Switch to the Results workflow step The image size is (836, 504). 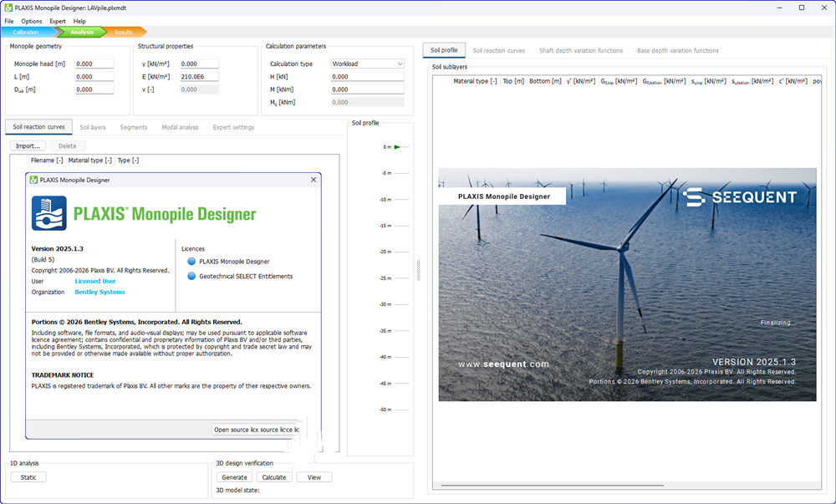pos(123,32)
